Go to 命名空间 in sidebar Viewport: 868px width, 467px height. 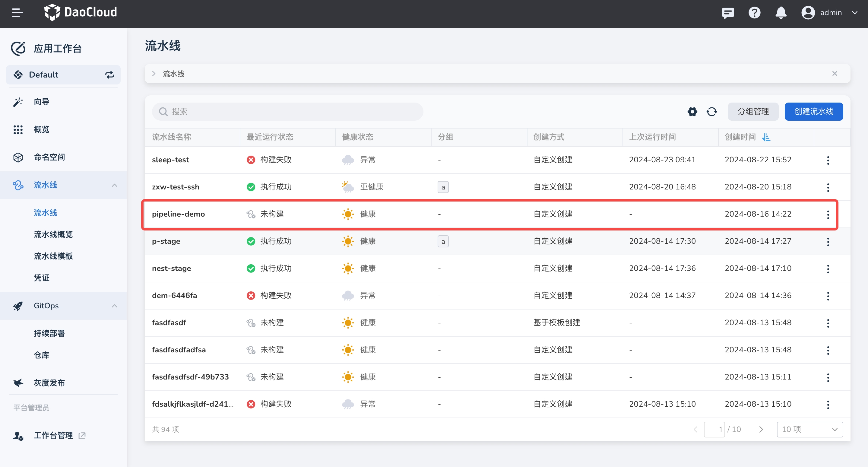pyautogui.click(x=49, y=157)
